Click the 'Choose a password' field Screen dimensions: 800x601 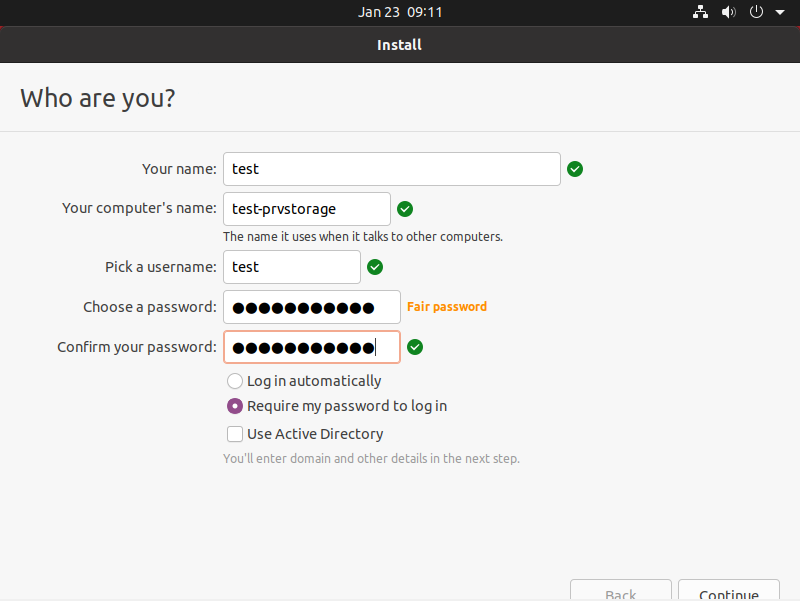tap(311, 306)
